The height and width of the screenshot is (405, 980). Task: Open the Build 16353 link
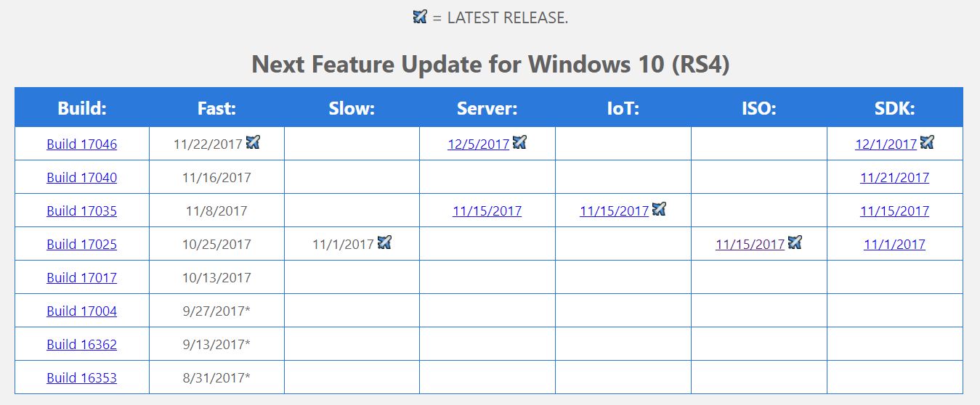(x=81, y=377)
